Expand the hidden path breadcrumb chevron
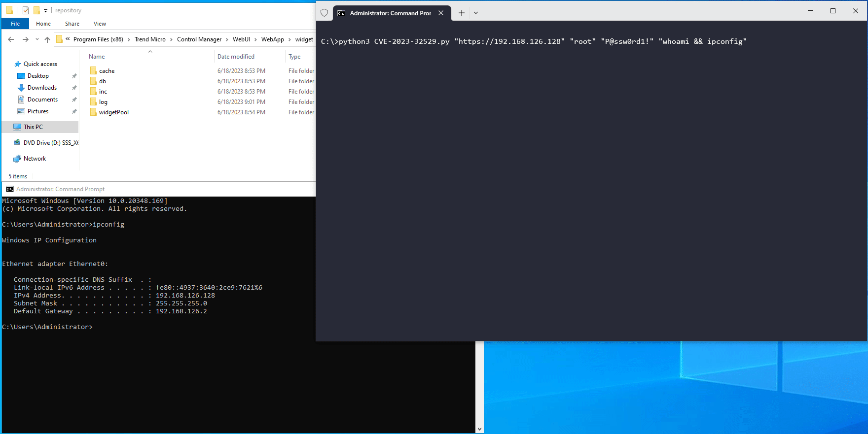868x434 pixels. 68,39
